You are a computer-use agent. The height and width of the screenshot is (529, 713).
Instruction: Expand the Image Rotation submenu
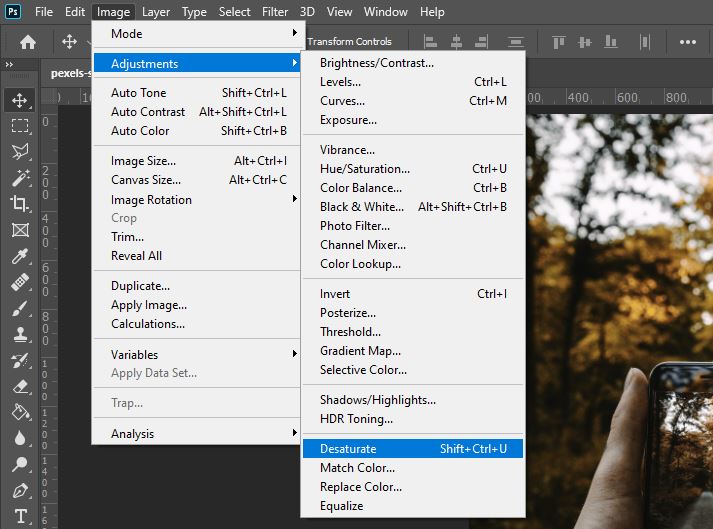(x=196, y=199)
